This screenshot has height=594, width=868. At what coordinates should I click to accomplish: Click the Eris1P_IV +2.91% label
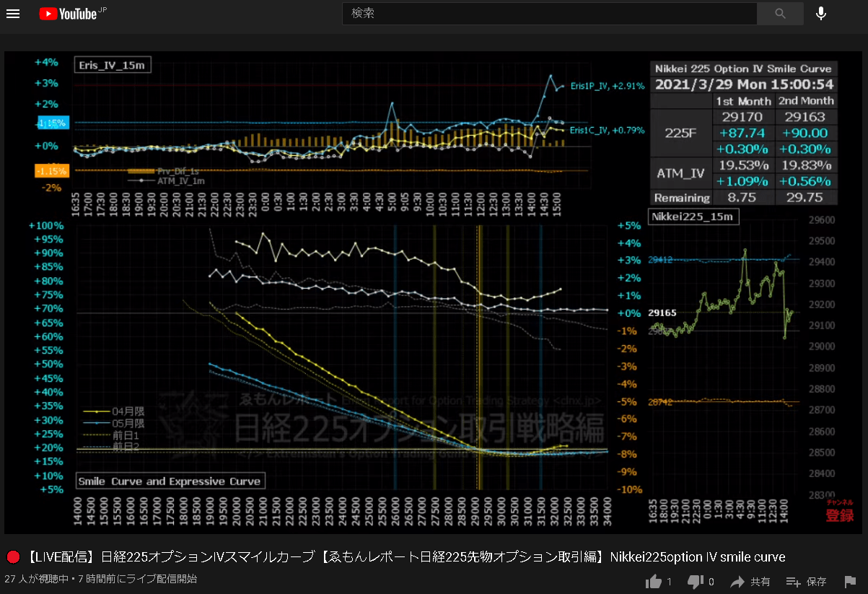click(x=607, y=86)
